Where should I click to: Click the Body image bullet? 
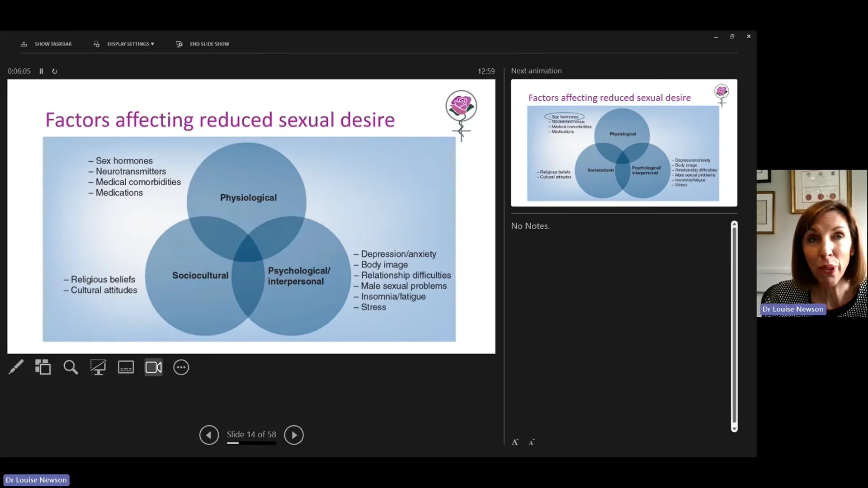coord(381,264)
